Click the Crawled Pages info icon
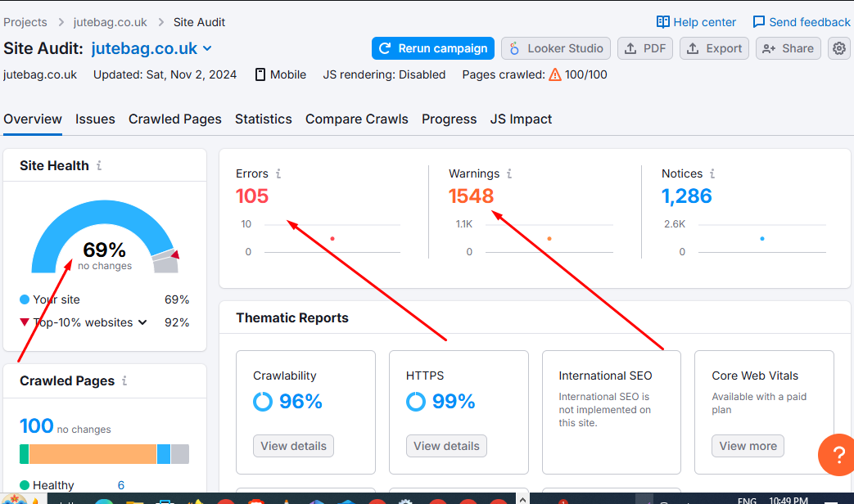The width and height of the screenshot is (854, 504). click(124, 380)
